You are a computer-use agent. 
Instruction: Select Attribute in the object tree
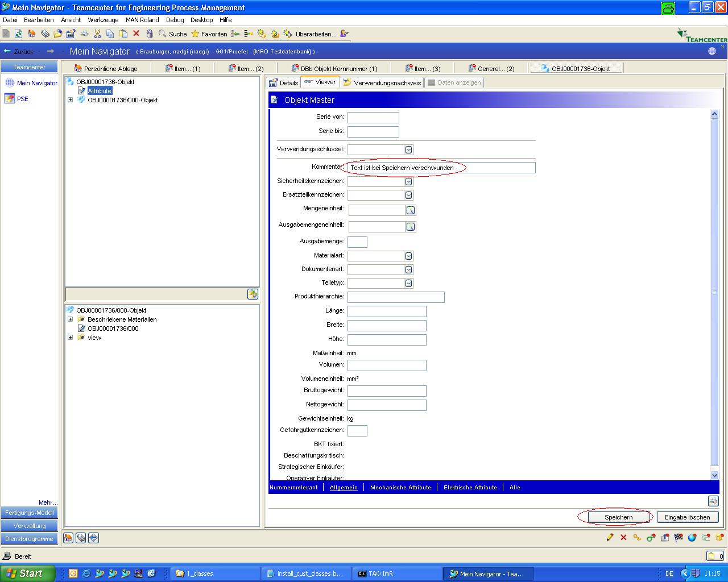point(100,91)
